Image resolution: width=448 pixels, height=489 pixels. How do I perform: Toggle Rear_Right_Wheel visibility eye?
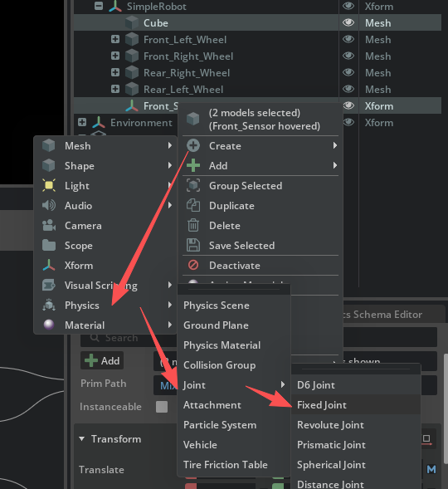[348, 72]
